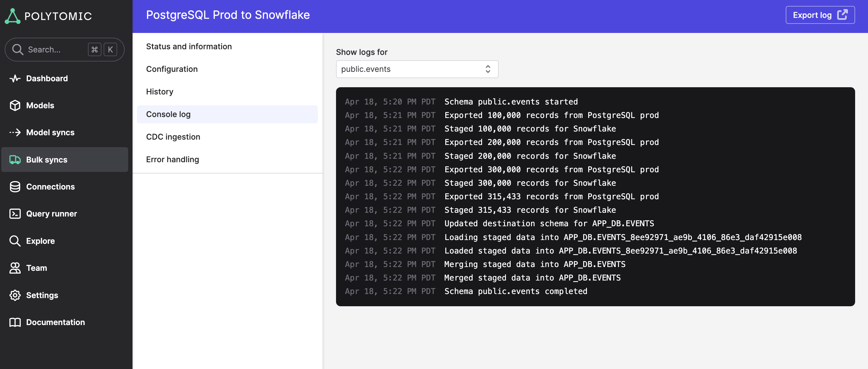868x369 pixels.
Task: Open the public.events schema dropdown
Action: coord(416,69)
